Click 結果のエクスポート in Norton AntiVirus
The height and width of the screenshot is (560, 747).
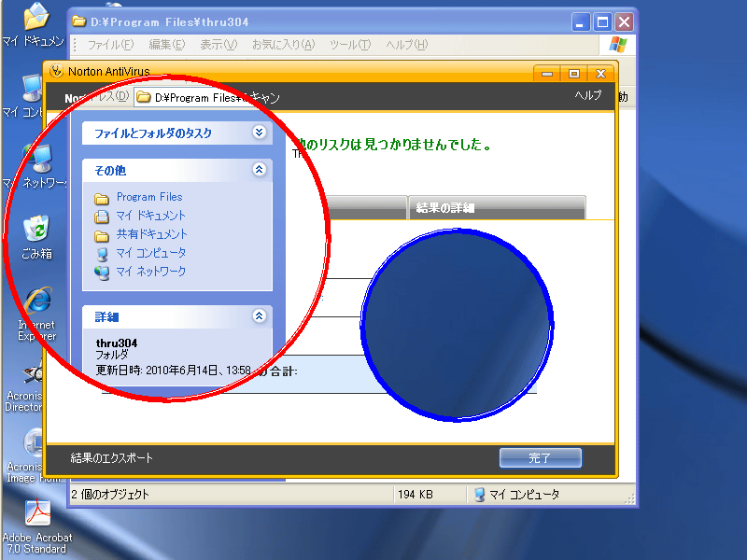coord(111,457)
